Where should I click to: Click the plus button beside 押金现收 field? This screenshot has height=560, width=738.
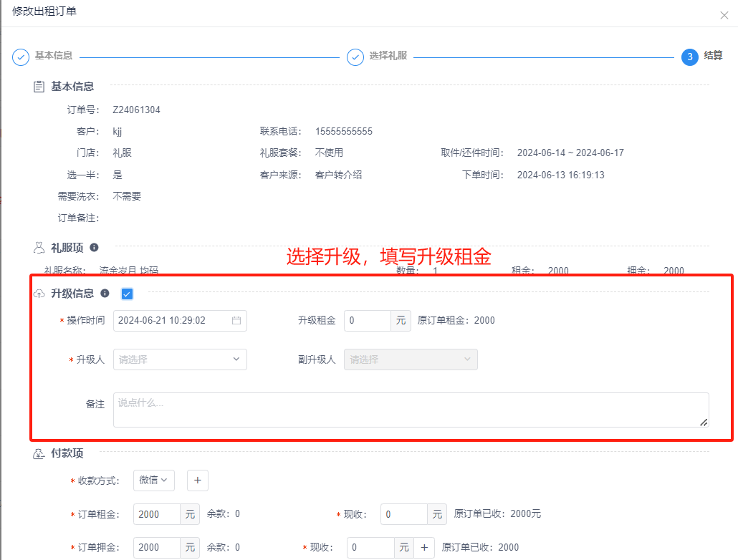click(425, 547)
